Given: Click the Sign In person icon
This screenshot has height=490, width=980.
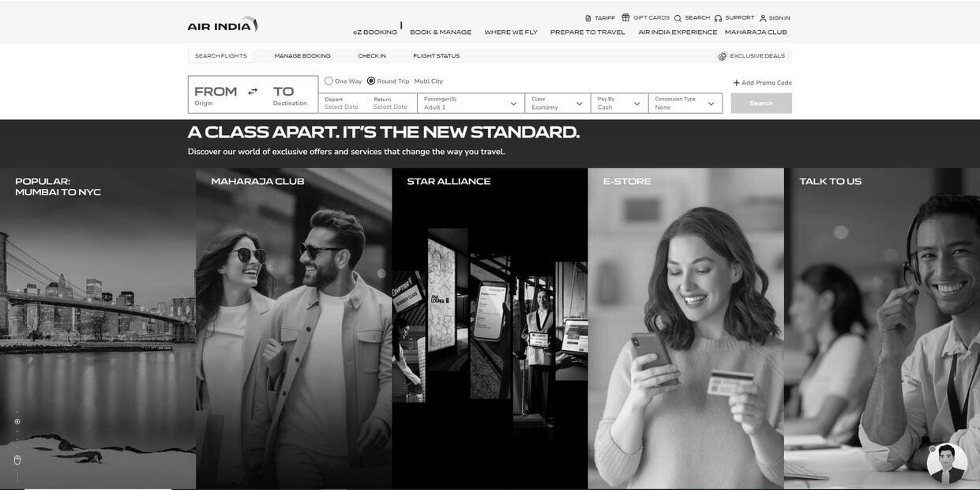Looking at the screenshot, I should coord(763,18).
